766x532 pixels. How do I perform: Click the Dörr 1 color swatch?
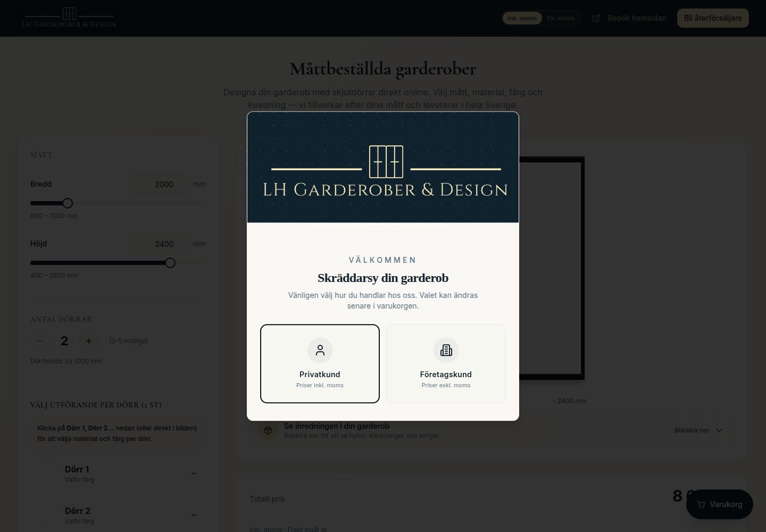47,473
